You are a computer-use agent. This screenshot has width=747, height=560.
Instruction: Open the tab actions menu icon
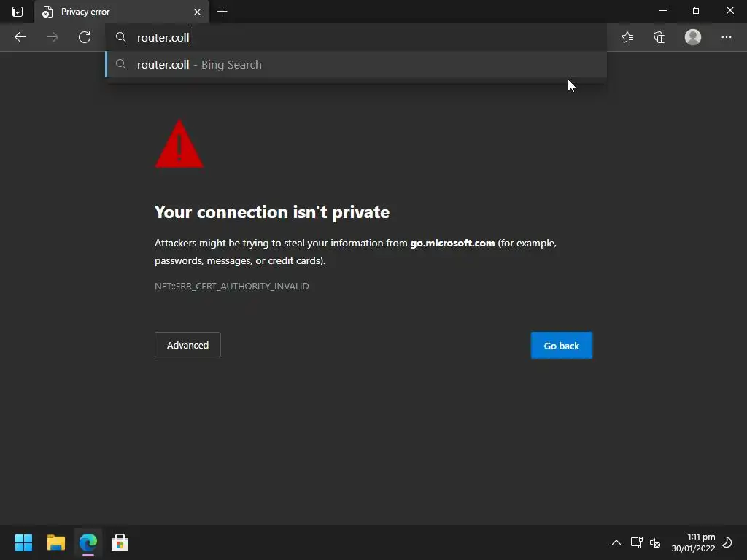click(x=18, y=12)
